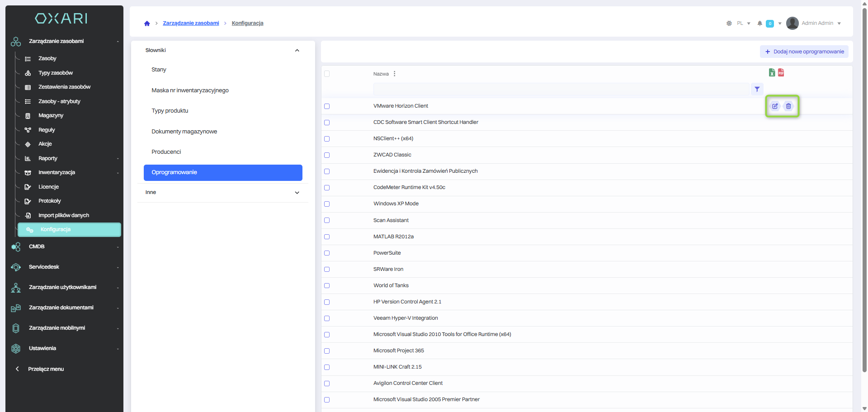The image size is (868, 412).
Task: Export the list to Excel
Action: click(772, 73)
